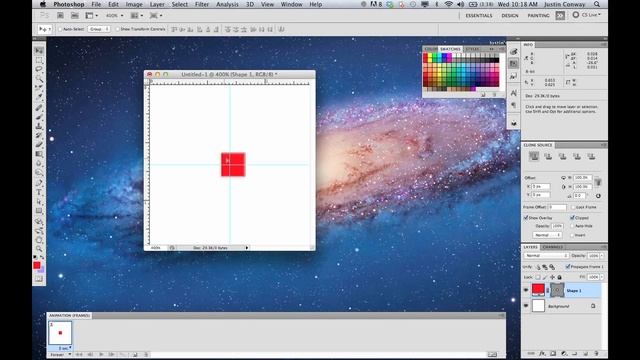
Task: Select the Path Selection tool
Action: (x=39, y=201)
